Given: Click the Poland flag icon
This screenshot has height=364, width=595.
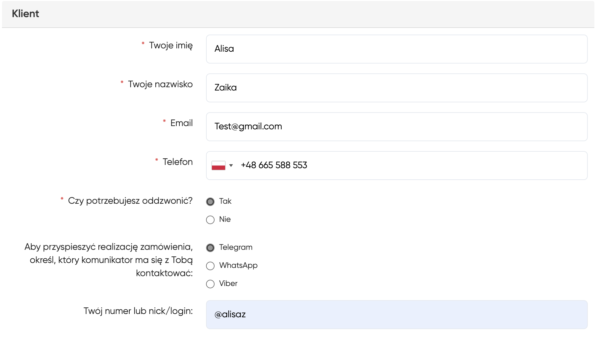Looking at the screenshot, I should click(x=218, y=165).
